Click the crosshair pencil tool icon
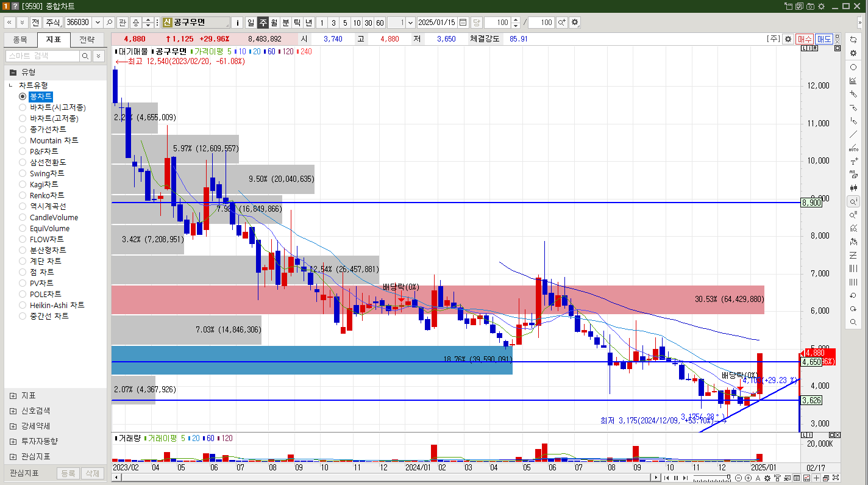The height and width of the screenshot is (485, 868). [853, 94]
